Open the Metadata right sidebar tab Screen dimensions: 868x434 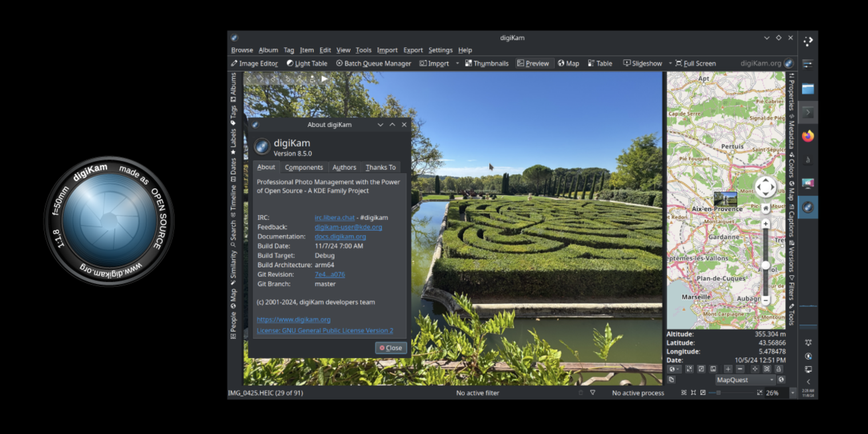791,131
